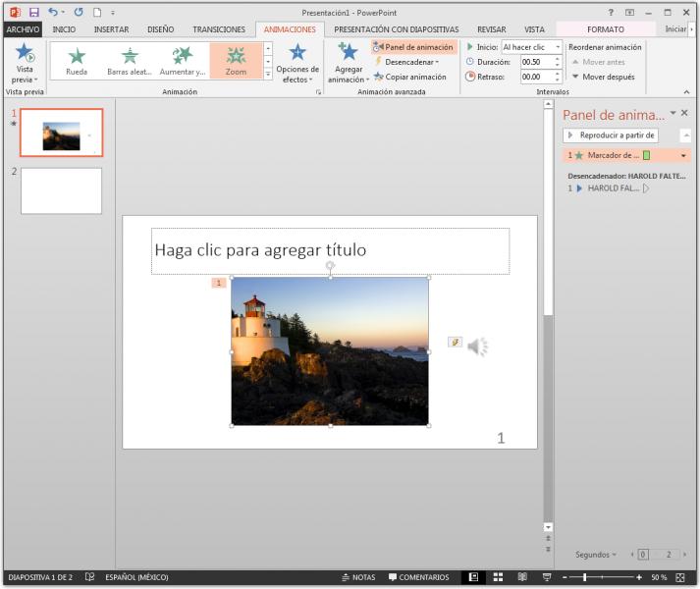Screen dimensions: 700x589
Task: Click ESPAÑOL (MÉXICO) language indicator
Action: (x=136, y=577)
